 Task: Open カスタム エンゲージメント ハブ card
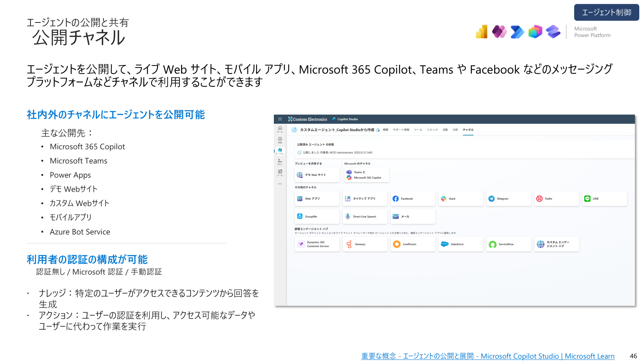pos(556,244)
